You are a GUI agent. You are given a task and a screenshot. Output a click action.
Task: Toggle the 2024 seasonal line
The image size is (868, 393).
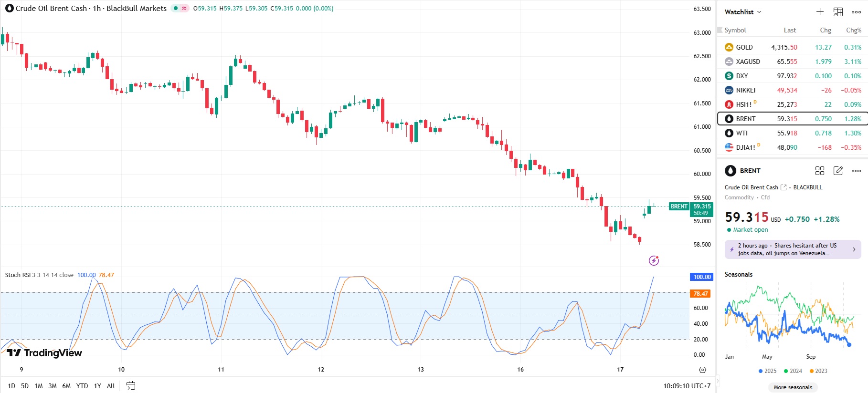pyautogui.click(x=793, y=371)
